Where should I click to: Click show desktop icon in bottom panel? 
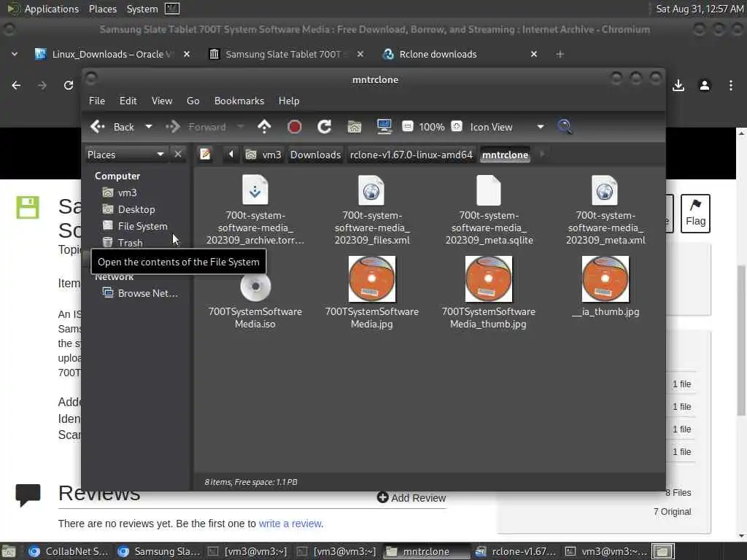[9, 551]
